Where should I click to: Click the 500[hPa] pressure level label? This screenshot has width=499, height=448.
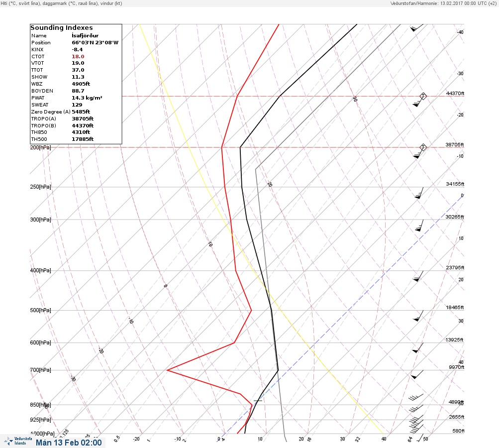click(x=40, y=310)
